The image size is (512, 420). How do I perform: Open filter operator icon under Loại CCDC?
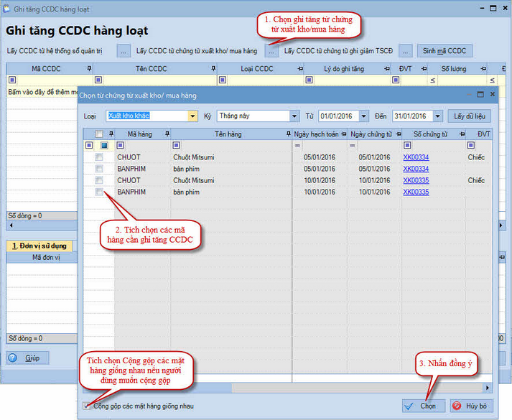click(223, 80)
